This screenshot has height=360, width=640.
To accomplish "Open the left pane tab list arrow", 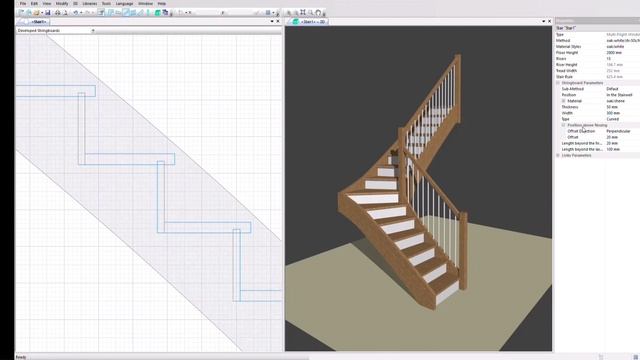I will click(272, 21).
